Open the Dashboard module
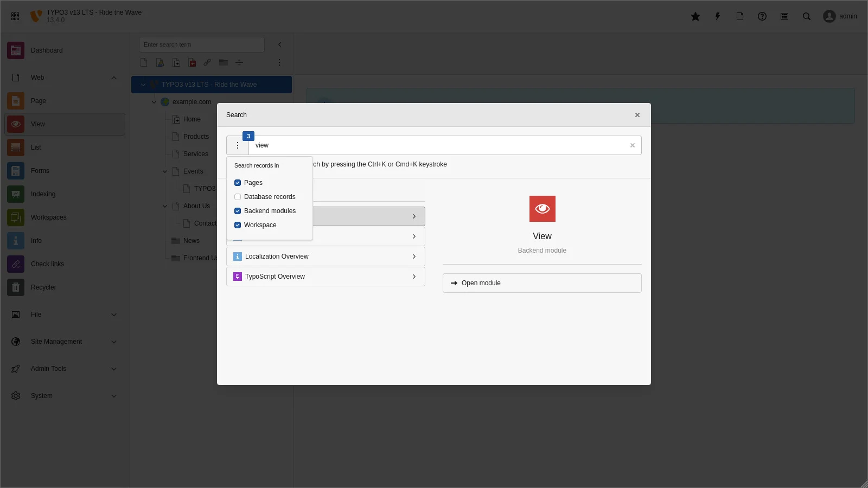This screenshot has width=868, height=488. [47, 50]
